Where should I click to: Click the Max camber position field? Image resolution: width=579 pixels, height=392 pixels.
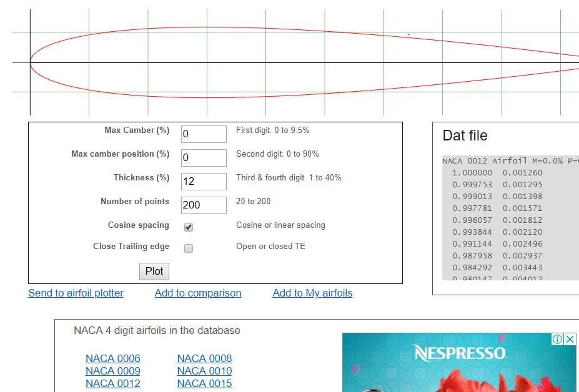coord(203,157)
